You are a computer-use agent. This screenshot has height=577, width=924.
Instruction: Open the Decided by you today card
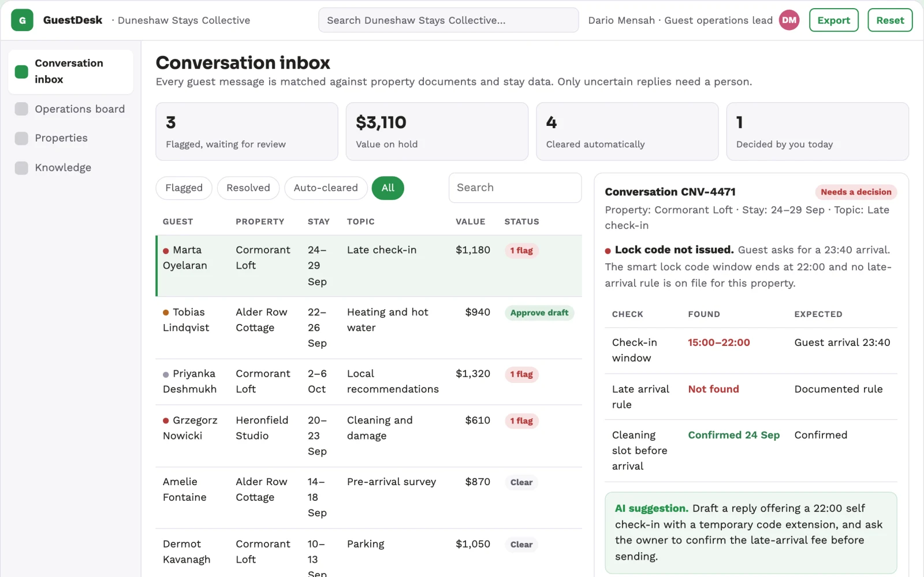click(817, 132)
